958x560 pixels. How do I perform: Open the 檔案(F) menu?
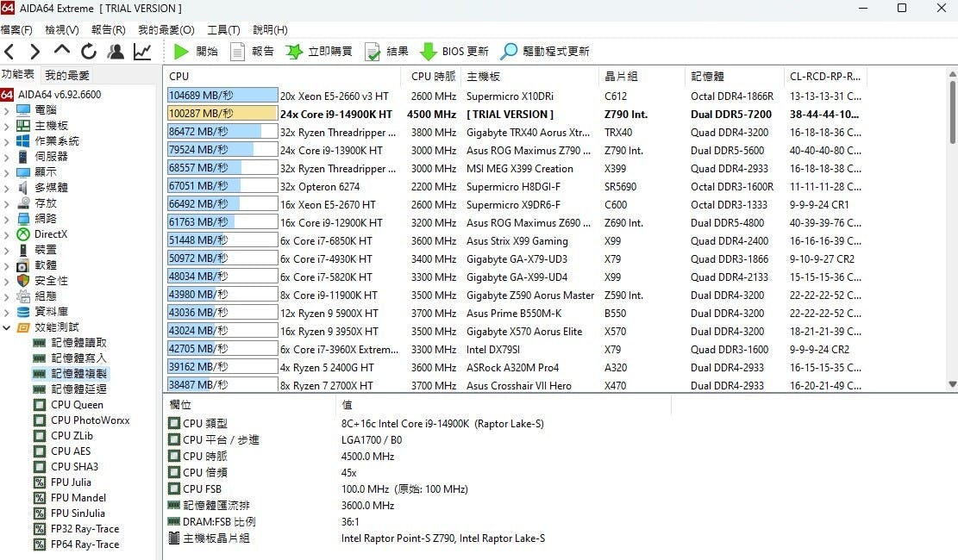point(16,30)
